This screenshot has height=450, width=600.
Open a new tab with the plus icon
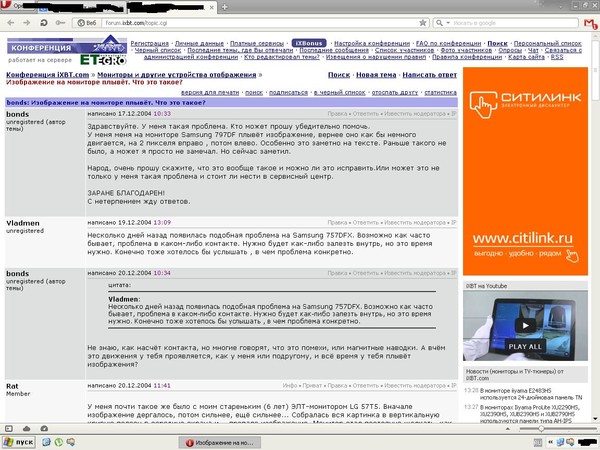click(x=225, y=7)
